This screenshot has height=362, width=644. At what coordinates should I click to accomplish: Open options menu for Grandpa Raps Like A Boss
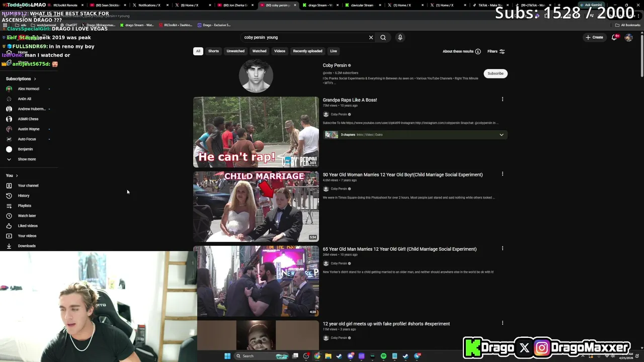(502, 100)
